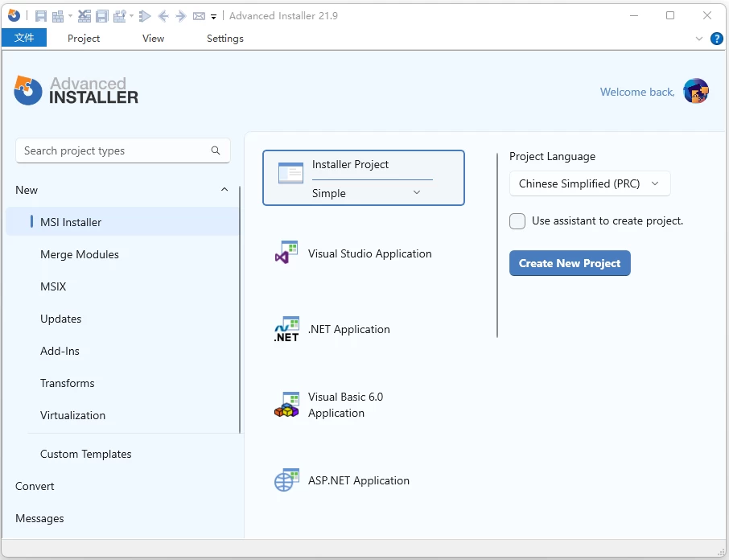The height and width of the screenshot is (560, 729).
Task: Enable Use assistant to create project checkbox
Action: (x=517, y=221)
